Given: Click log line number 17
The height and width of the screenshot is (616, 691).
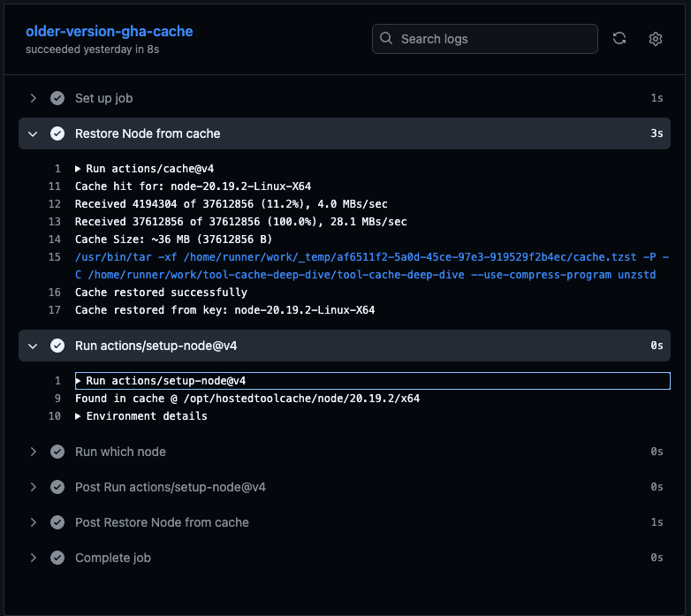Looking at the screenshot, I should pyautogui.click(x=54, y=309).
